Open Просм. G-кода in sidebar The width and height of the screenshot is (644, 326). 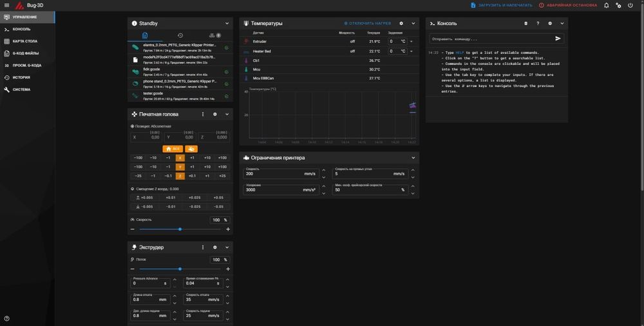[x=27, y=65]
